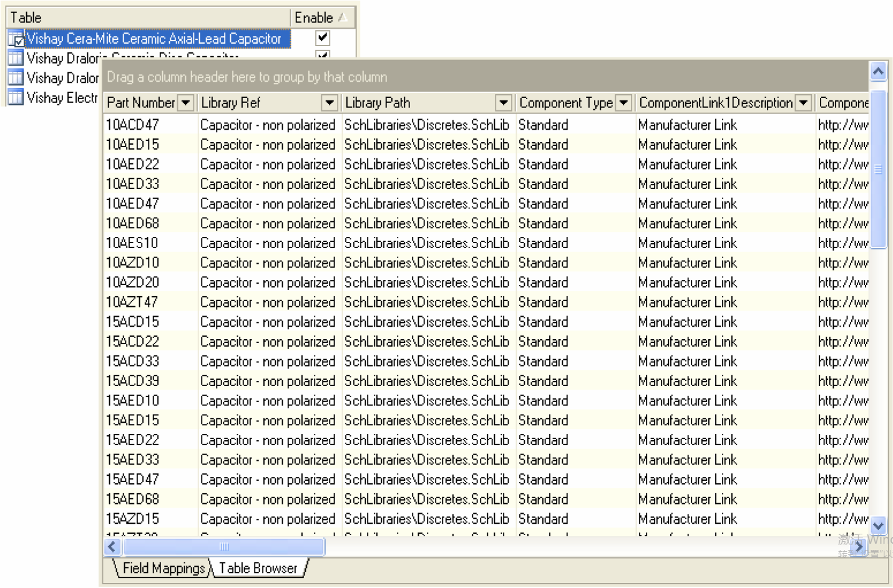Click the vertical scrollbar thumb
Image resolution: width=893 pixels, height=588 pixels.
(x=878, y=170)
